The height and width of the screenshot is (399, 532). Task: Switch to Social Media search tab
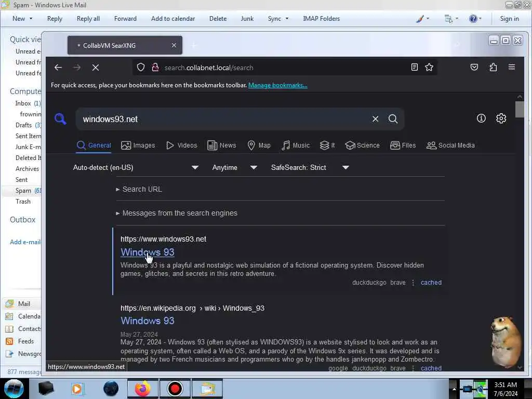[x=450, y=145]
